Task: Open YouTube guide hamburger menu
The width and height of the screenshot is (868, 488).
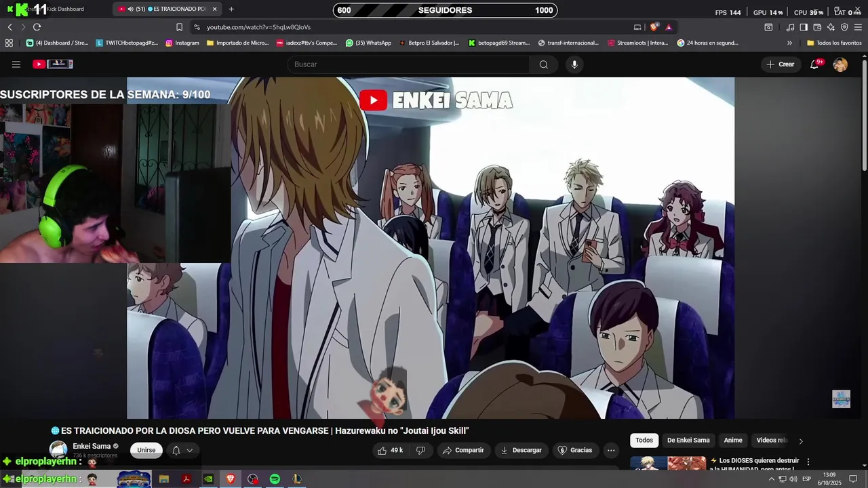Action: coord(16,64)
